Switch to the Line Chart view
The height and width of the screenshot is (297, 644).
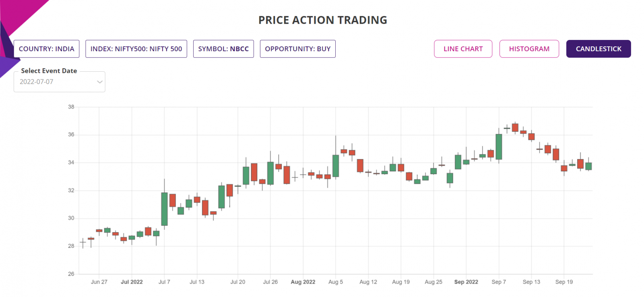point(463,49)
